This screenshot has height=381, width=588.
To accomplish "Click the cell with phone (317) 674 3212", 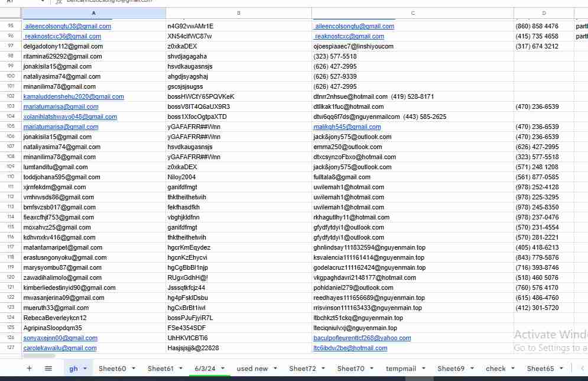I will (544, 47).
